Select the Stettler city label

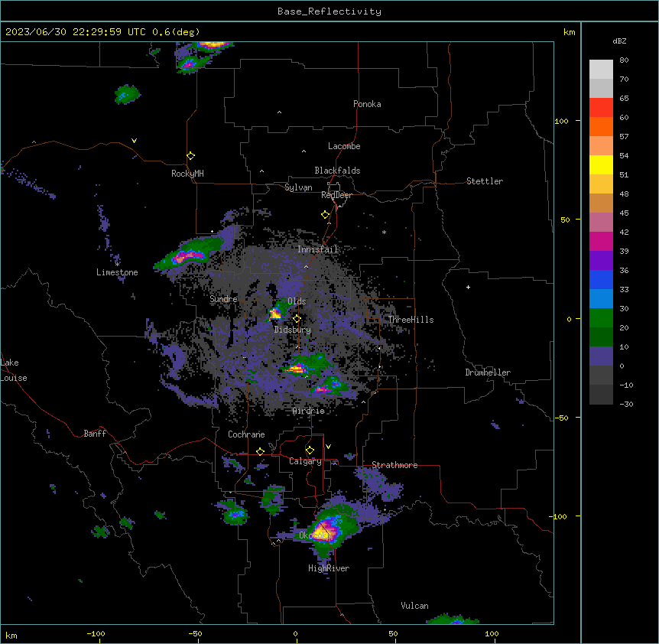485,181
